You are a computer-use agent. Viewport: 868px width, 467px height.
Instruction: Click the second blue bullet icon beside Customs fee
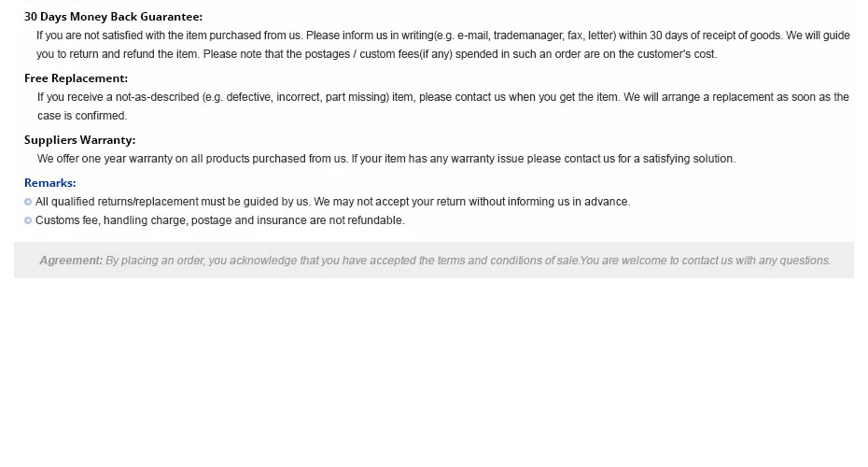pyautogui.click(x=28, y=220)
